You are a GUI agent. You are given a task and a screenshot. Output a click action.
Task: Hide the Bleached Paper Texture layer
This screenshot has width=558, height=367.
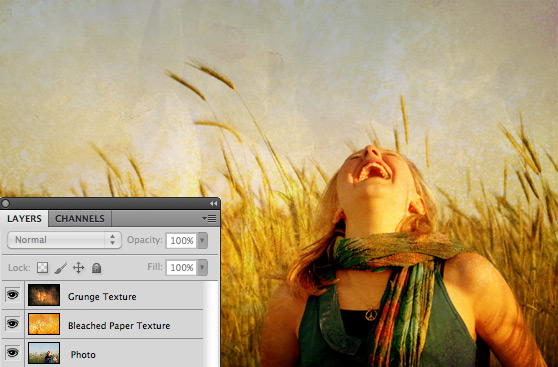click(12, 324)
